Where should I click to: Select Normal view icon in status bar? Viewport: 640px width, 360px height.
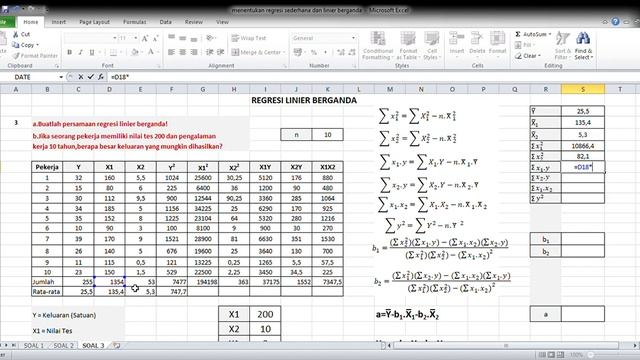[542, 355]
